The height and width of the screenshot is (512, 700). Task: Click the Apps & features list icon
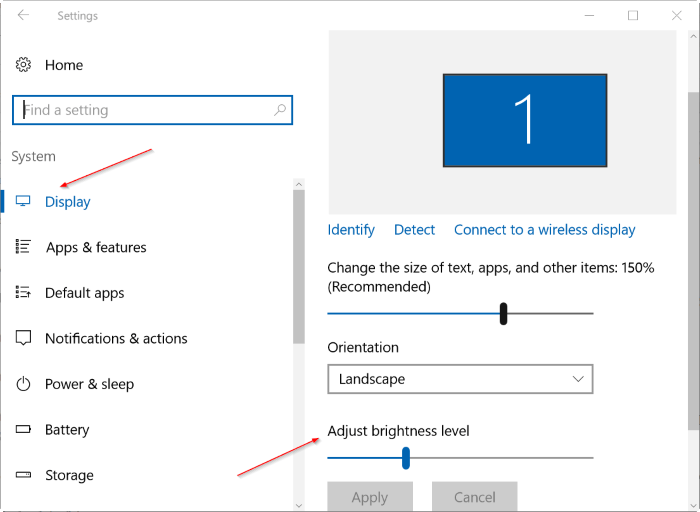click(24, 247)
